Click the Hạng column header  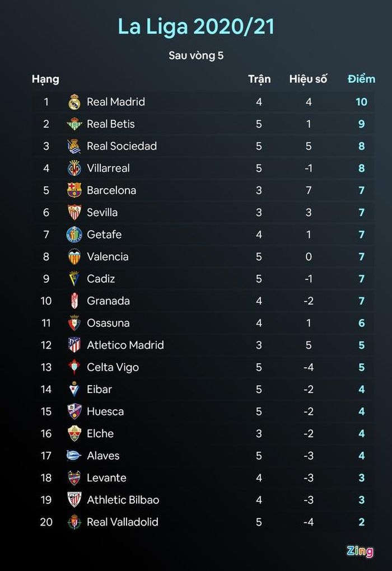pos(45,79)
